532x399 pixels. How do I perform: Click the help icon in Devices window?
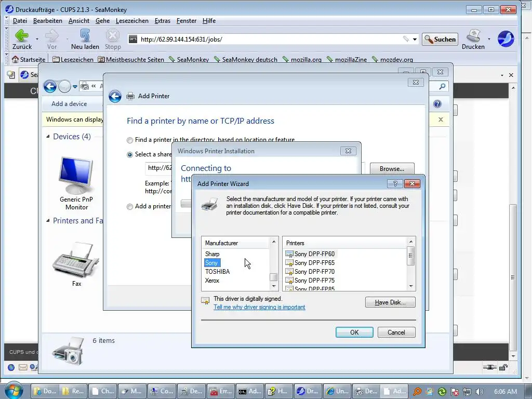coord(437,104)
